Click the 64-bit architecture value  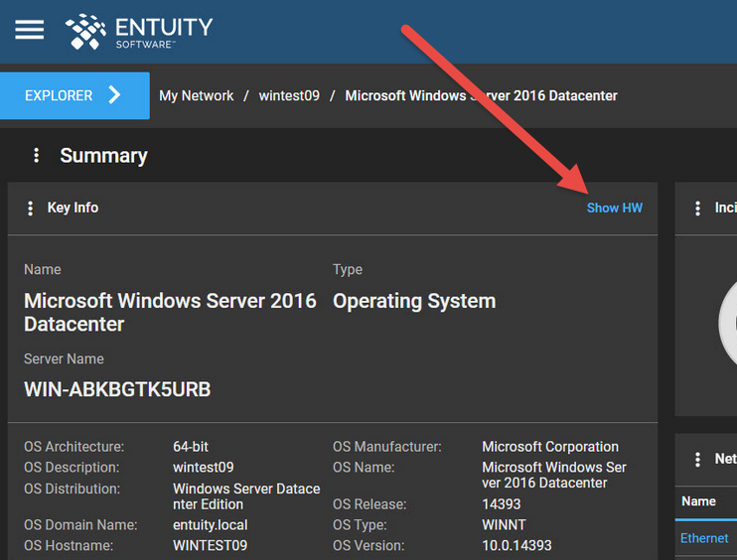[x=191, y=446]
